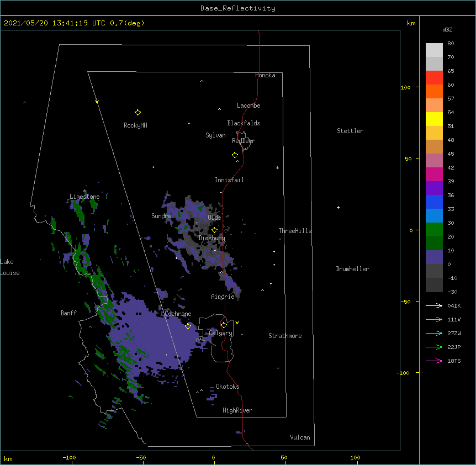This screenshot has height=465, width=476.
Task: Click the Vulcan label
Action: 300,437
